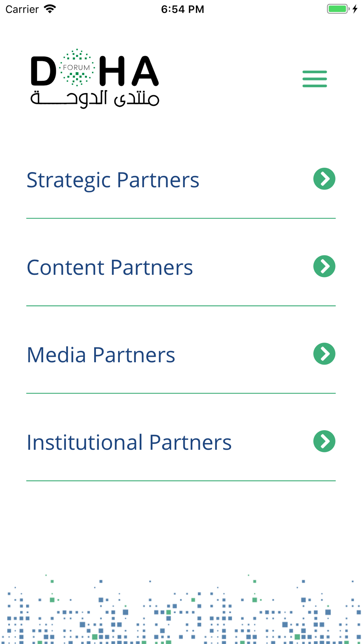
Task: Click the charging bolt icon
Action: click(355, 9)
